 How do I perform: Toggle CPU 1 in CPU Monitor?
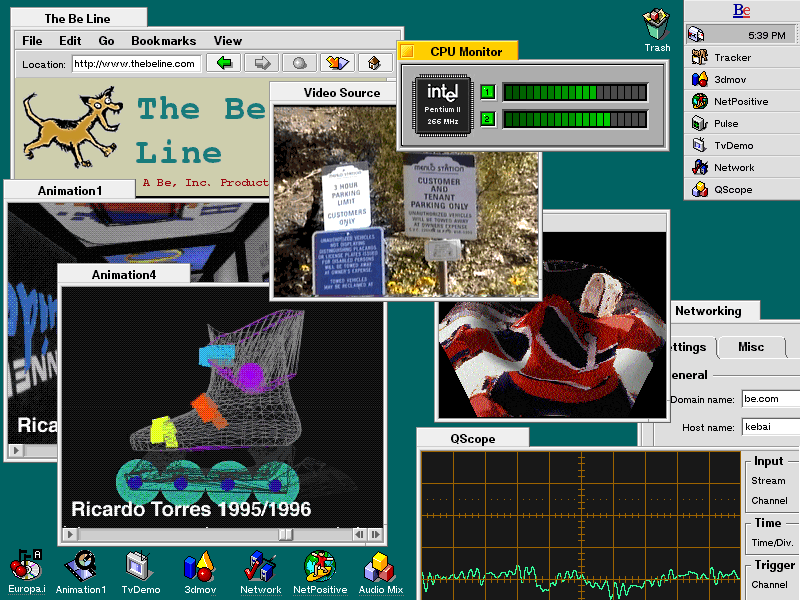tap(488, 92)
